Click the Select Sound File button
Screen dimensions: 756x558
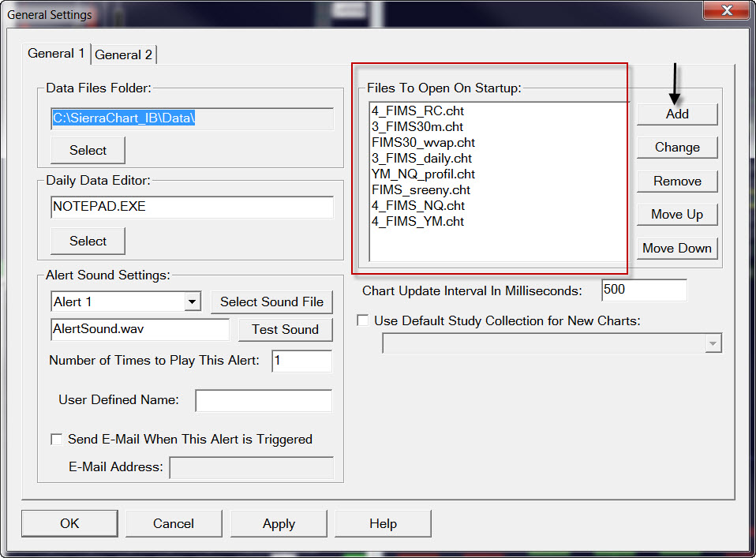click(271, 302)
